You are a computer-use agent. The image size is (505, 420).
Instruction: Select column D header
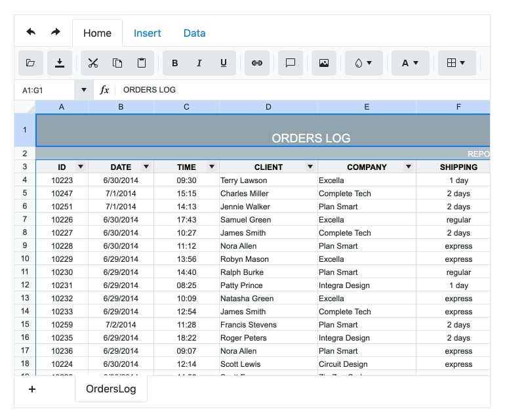click(268, 107)
